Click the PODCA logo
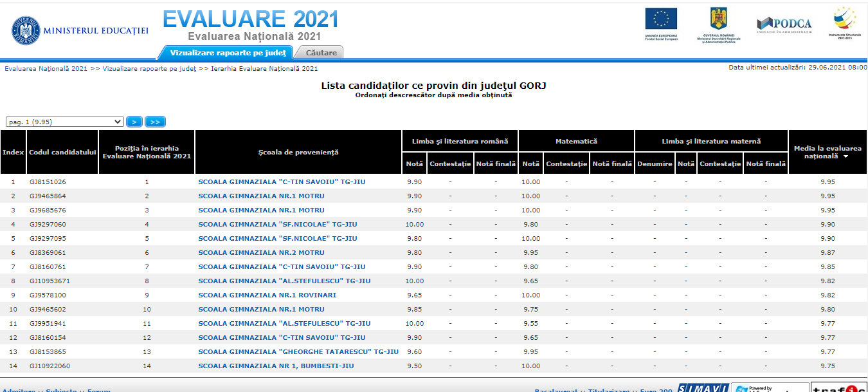868x392 pixels. [x=784, y=24]
